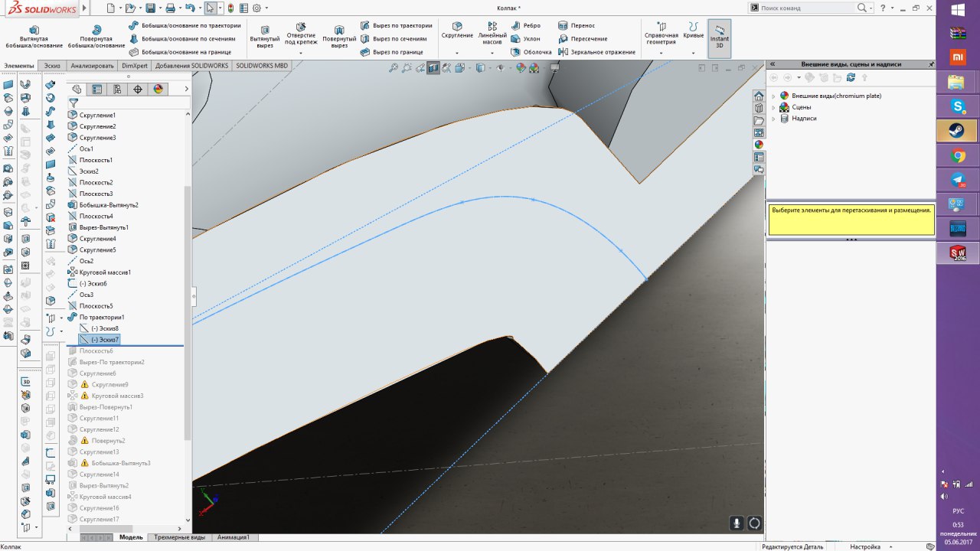Image resolution: width=980 pixels, height=551 pixels.
Task: Click the Скругление fillet tool
Action: click(x=457, y=31)
